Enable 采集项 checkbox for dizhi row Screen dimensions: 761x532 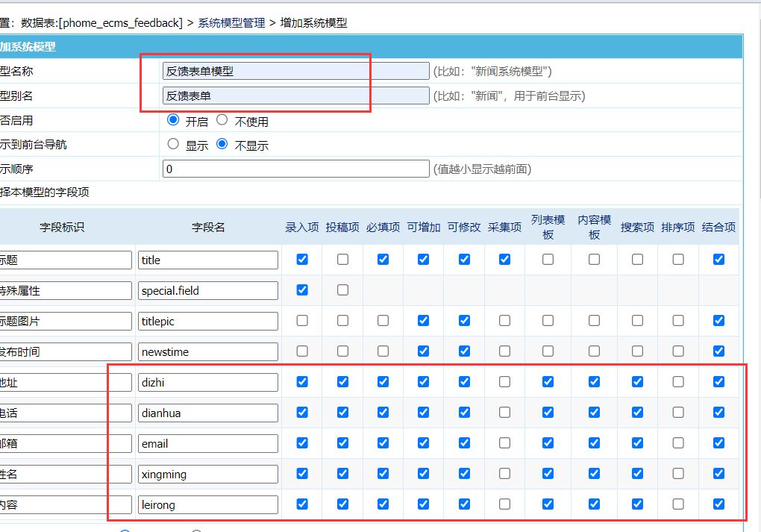click(x=504, y=382)
